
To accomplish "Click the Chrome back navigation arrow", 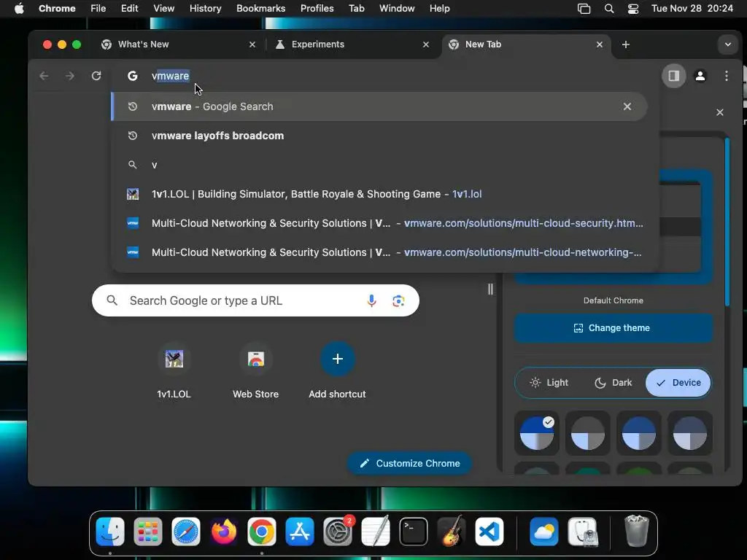I will (44, 76).
